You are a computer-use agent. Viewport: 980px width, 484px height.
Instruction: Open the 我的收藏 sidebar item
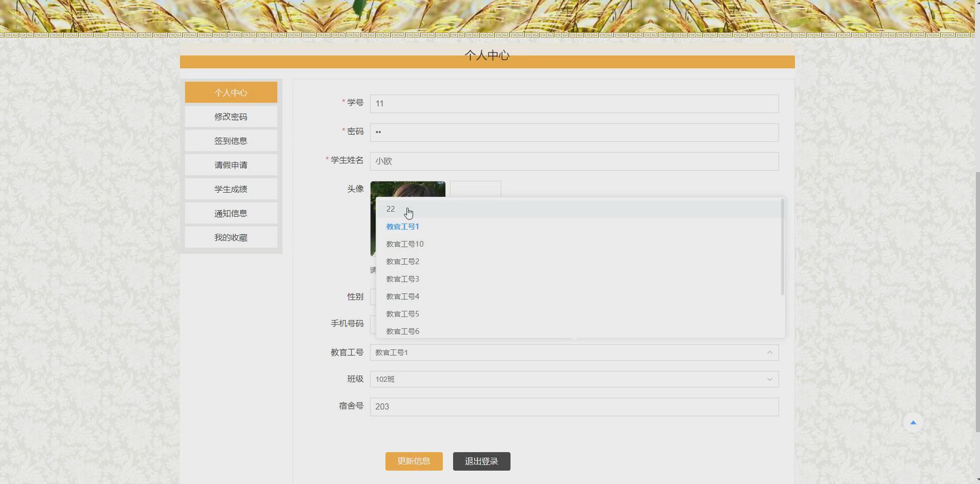[x=231, y=237]
